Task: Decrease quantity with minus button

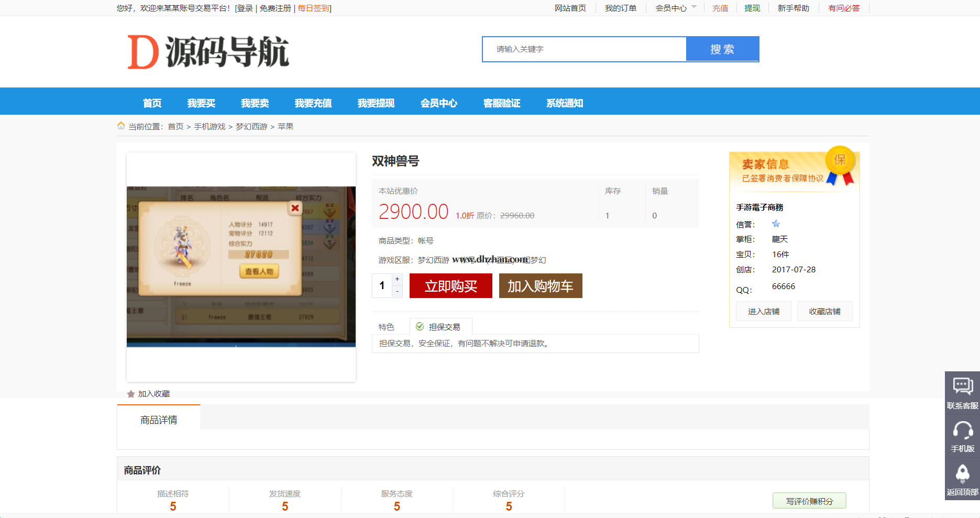Action: 397,291
